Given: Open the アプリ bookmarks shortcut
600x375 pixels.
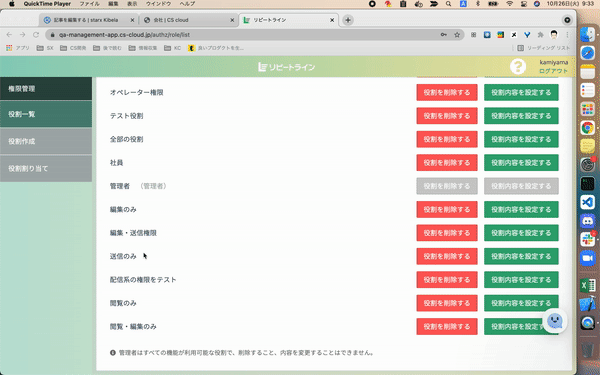Looking at the screenshot, I should [18, 48].
